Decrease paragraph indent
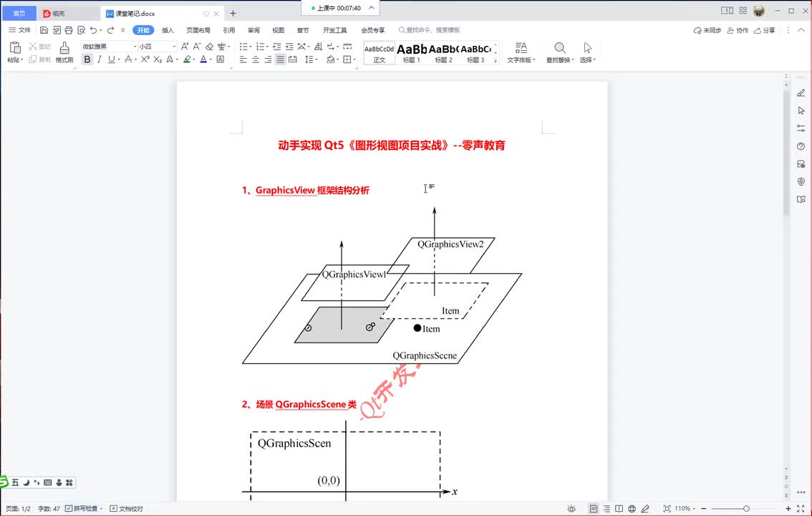Viewport: 812px width, 516px height. point(277,46)
